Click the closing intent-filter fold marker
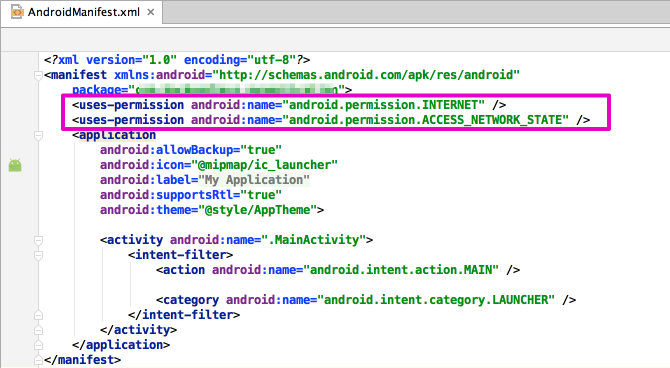The height and width of the screenshot is (368, 670). (38, 315)
